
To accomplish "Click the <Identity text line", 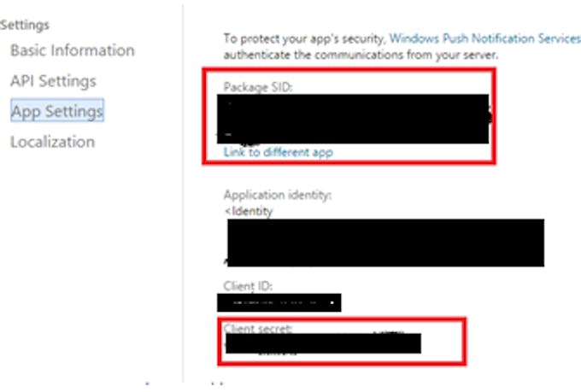I will 249,211.
